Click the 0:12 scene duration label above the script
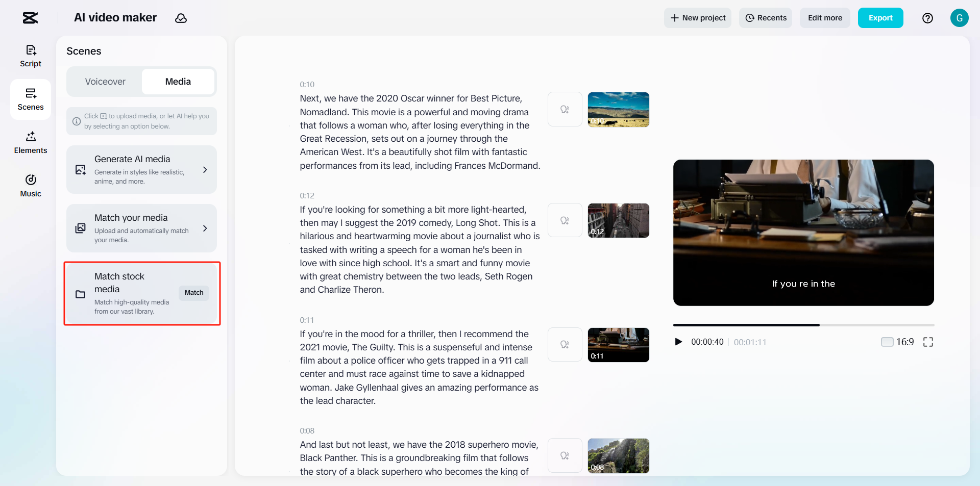The height and width of the screenshot is (486, 980). pos(307,195)
